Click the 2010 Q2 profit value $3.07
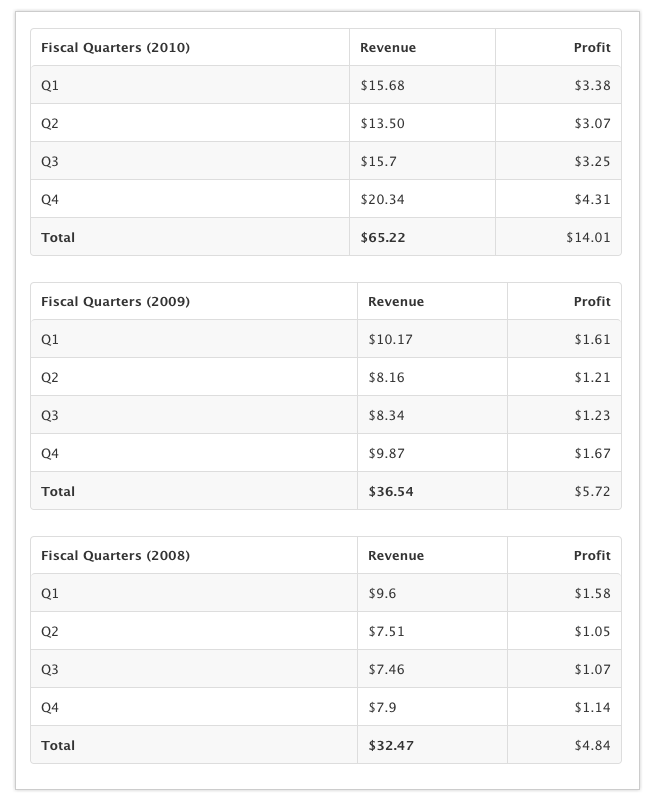The width and height of the screenshot is (651, 802). [x=592, y=123]
